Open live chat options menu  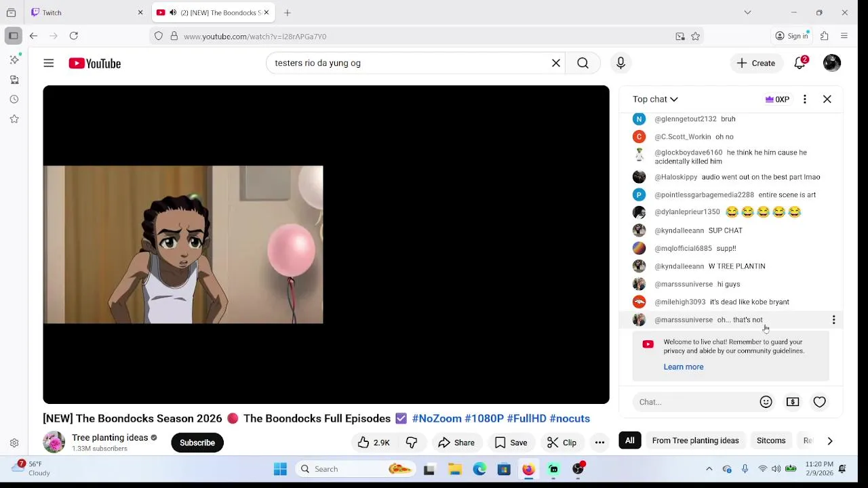coord(805,99)
